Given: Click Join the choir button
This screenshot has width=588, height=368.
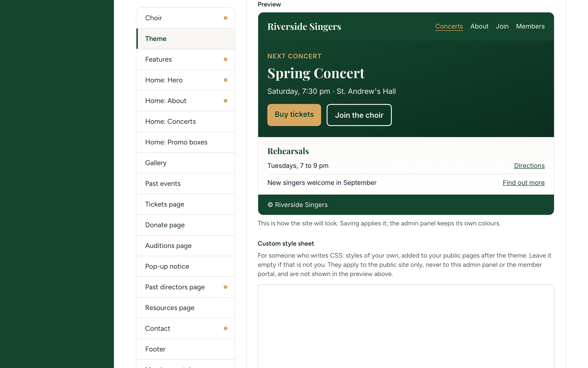Looking at the screenshot, I should pyautogui.click(x=359, y=115).
